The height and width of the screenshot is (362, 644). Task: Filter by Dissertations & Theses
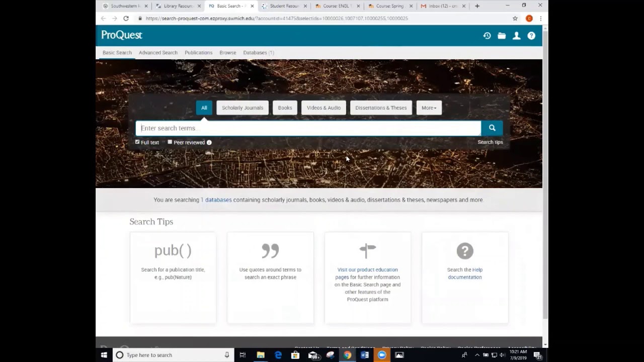point(381,108)
